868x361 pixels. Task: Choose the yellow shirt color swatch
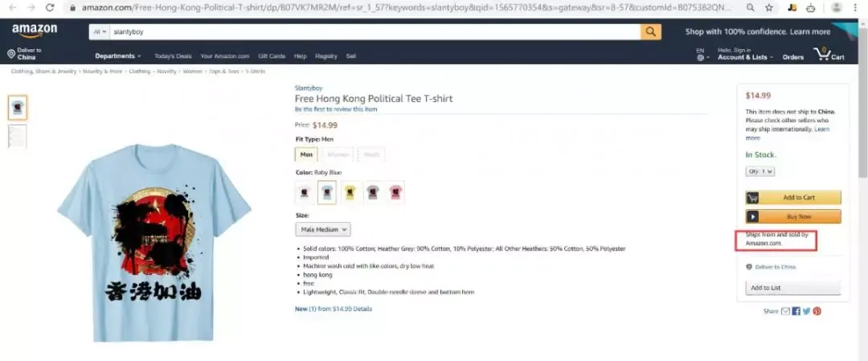pos(350,192)
